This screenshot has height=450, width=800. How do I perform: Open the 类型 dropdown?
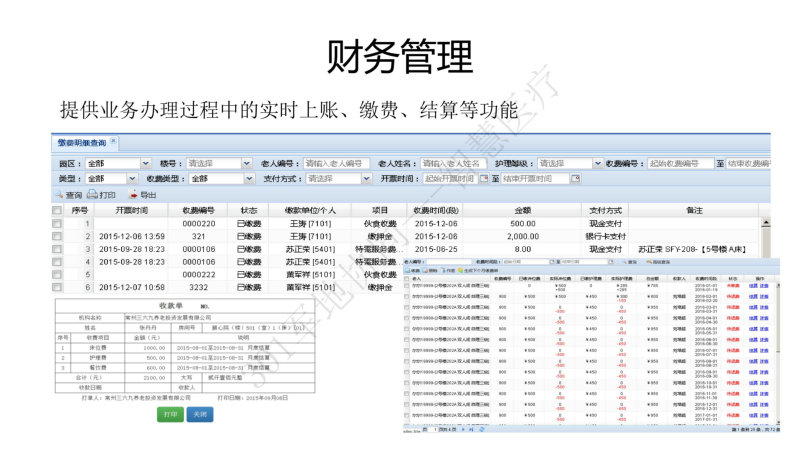tap(132, 179)
